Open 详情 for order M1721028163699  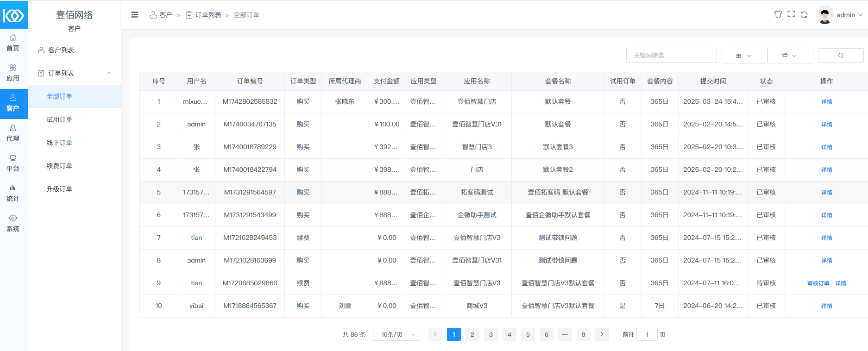(827, 261)
